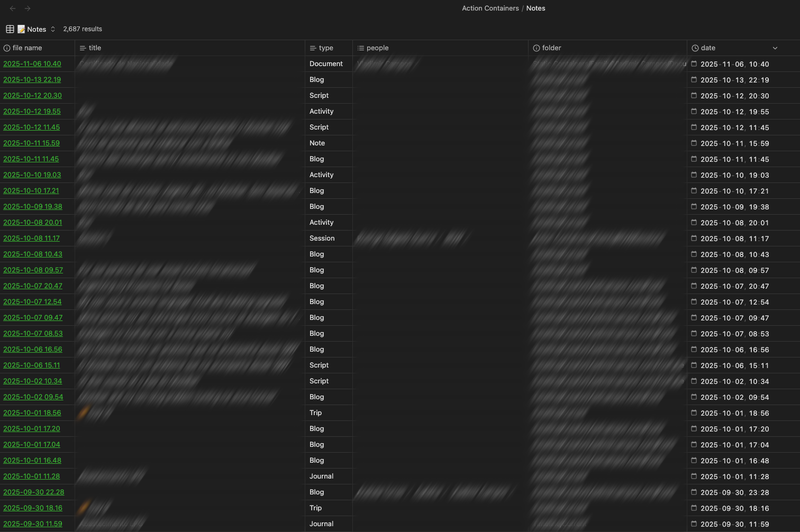
Task: Click the file name column header
Action: (27, 48)
